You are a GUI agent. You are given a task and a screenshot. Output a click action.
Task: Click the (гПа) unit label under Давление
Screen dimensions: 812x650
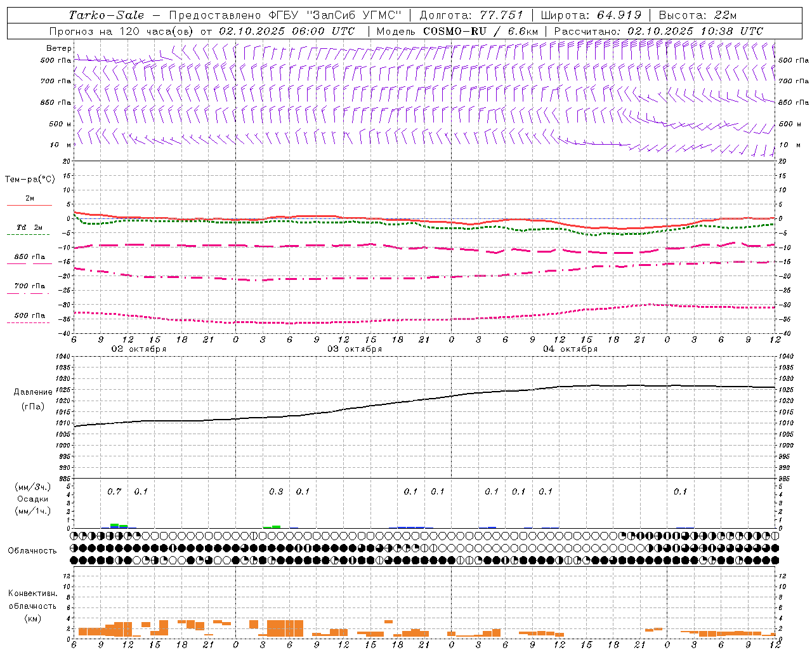pyautogui.click(x=32, y=407)
